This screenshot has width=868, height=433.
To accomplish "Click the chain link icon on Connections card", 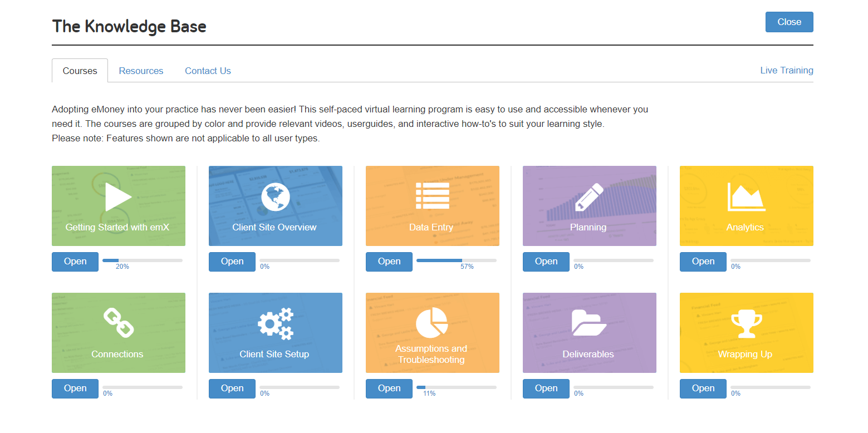I will [119, 323].
